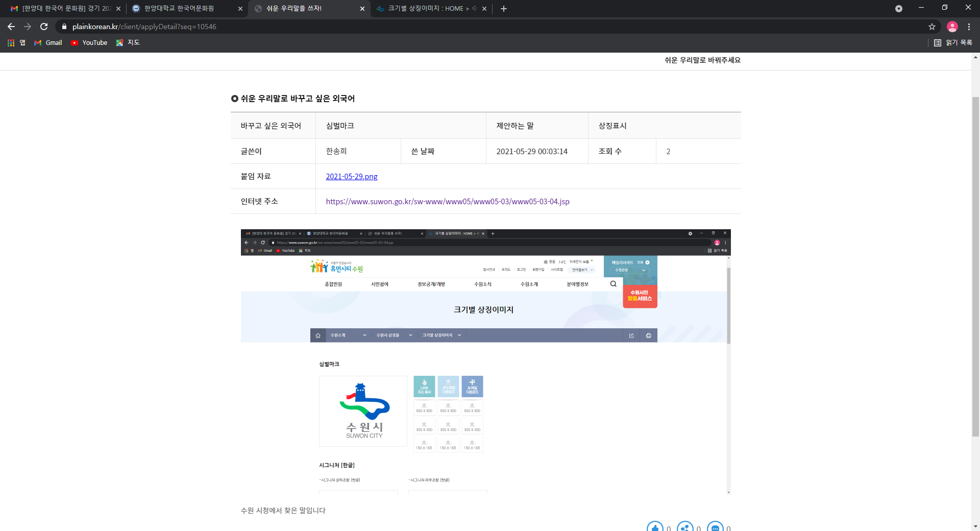Expand the tab search dropdown arrow
This screenshot has width=980, height=531.
(898, 9)
